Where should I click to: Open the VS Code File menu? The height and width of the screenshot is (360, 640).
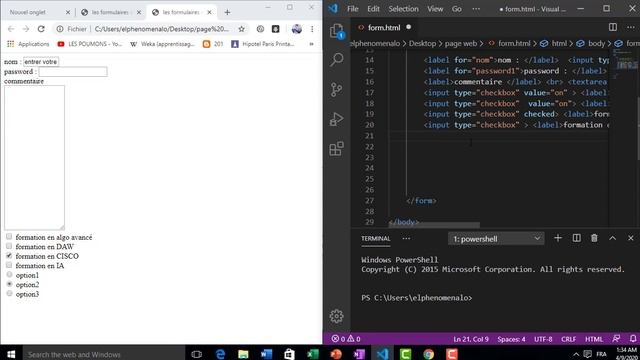(x=353, y=9)
